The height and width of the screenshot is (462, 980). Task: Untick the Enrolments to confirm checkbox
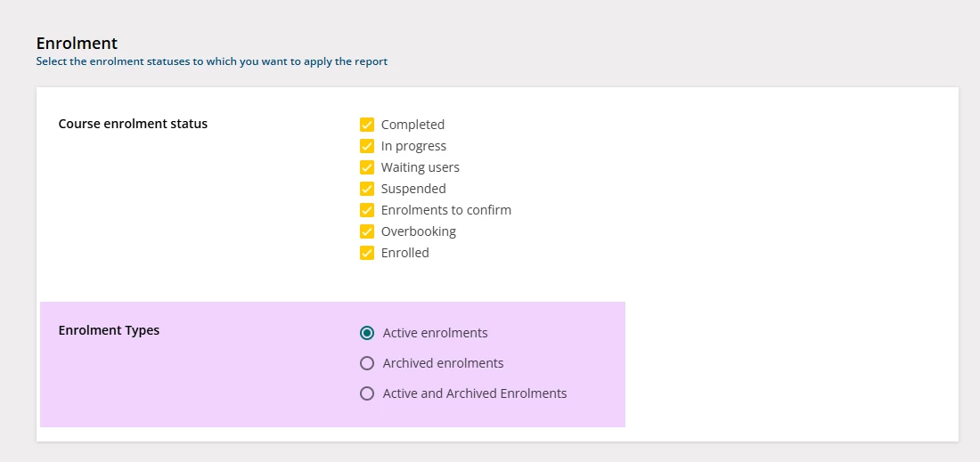[367, 210]
